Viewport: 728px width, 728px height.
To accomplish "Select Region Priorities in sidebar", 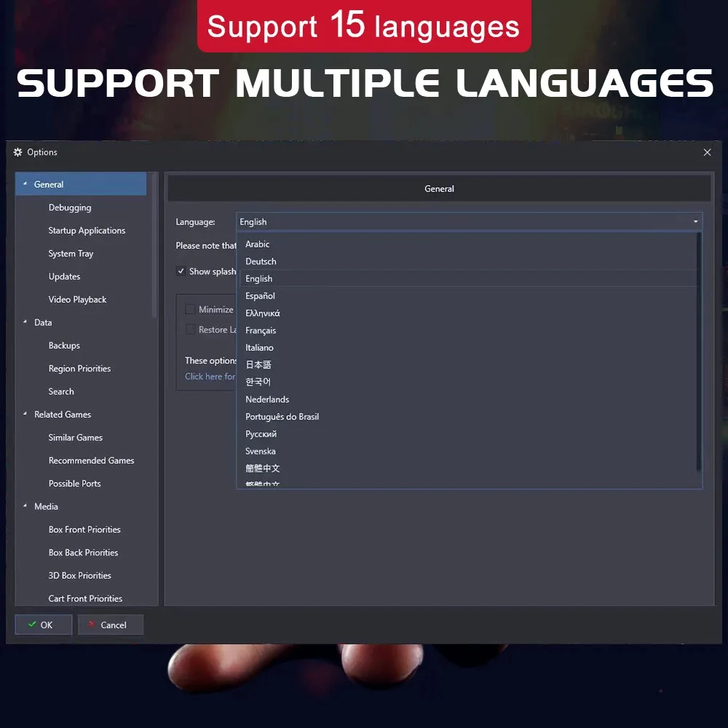I will pyautogui.click(x=79, y=368).
